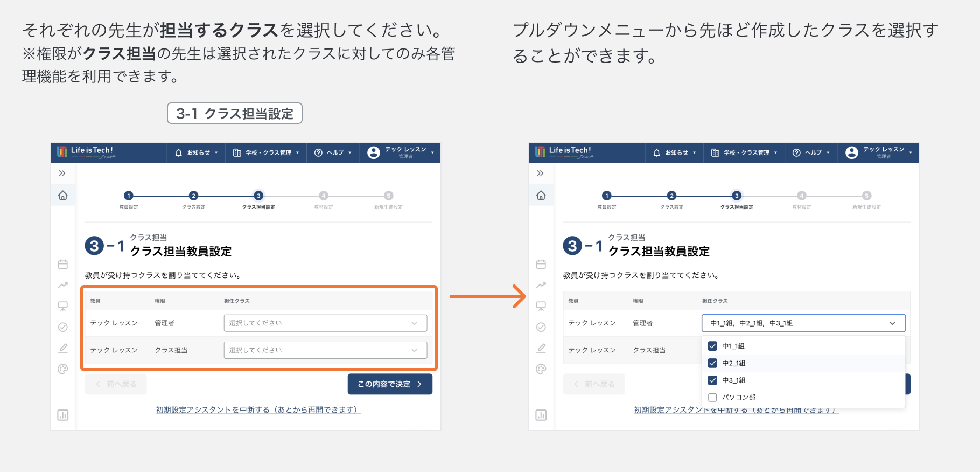The width and height of the screenshot is (980, 472).
Task: Check the パソコン部 checkbox
Action: pos(712,398)
